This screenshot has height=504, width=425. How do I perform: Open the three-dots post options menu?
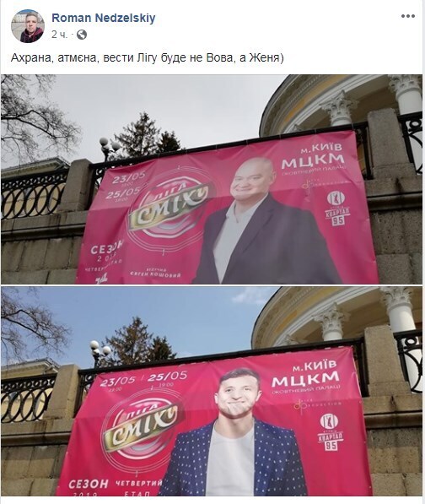coord(407,16)
